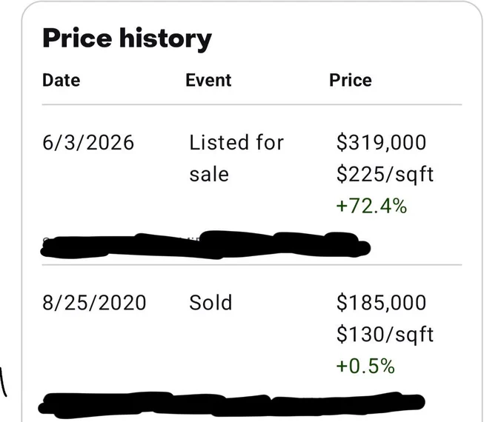Click the Listed for sale event
This screenshot has width=504, height=422.
pyautogui.click(x=236, y=158)
